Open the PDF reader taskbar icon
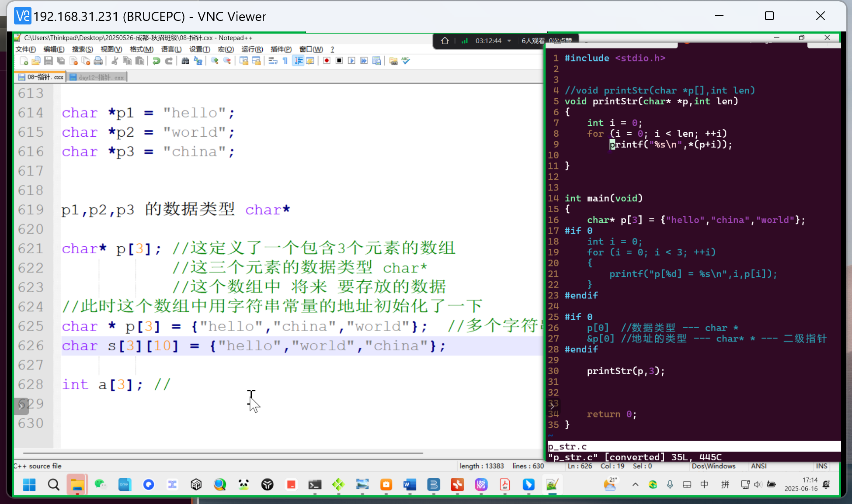Screen dimensions: 852x504 (x=505, y=485)
